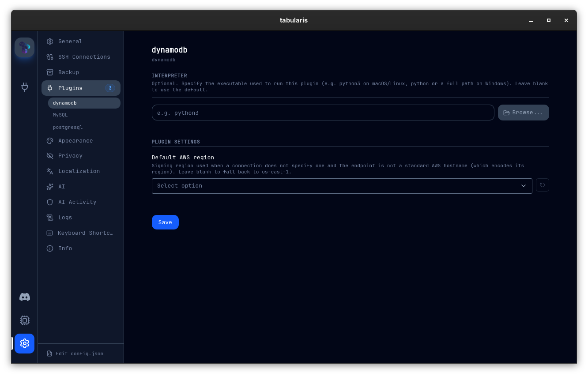The height and width of the screenshot is (376, 588).
Task: Click the Privacy crossed-eye icon
Action: tap(50, 156)
